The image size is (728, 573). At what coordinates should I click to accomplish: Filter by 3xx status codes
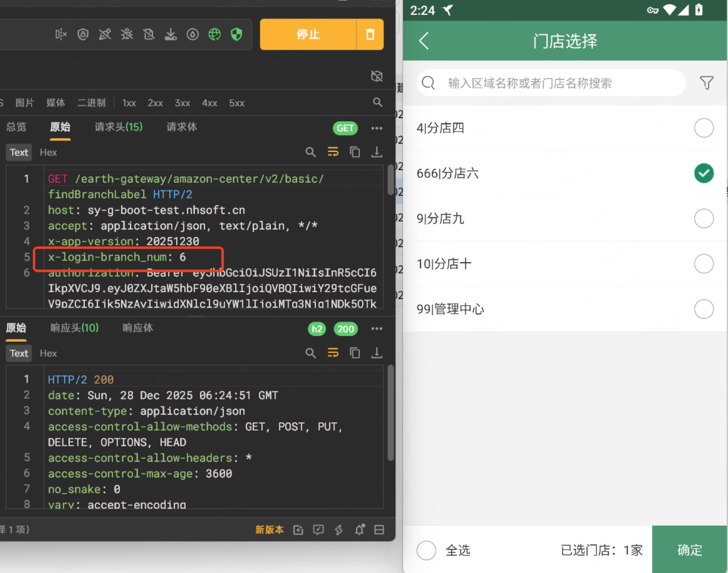pos(182,103)
